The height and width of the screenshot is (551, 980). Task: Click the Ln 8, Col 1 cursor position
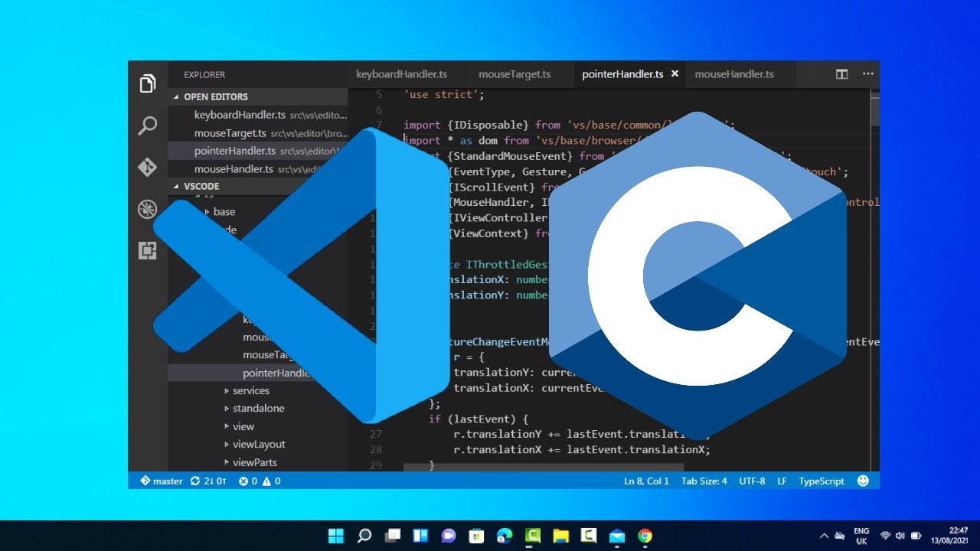pos(646,481)
